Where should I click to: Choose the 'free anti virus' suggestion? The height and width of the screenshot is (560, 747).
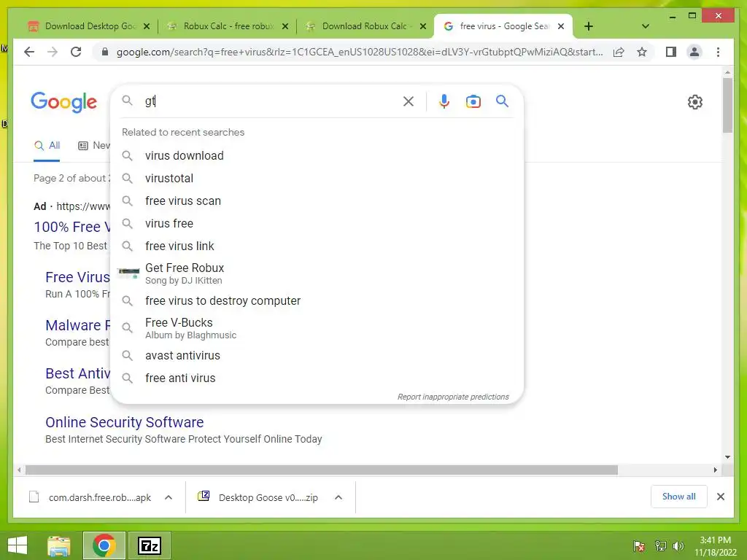tap(317, 378)
